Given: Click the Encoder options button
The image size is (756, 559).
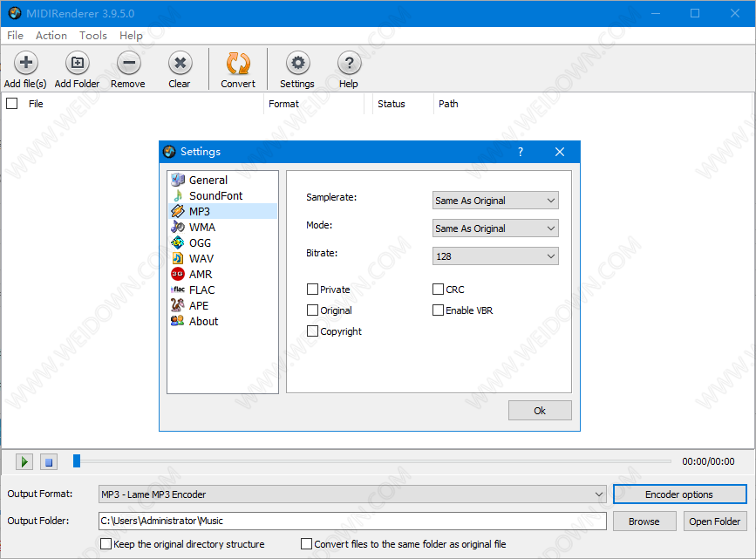Looking at the screenshot, I should click(680, 494).
